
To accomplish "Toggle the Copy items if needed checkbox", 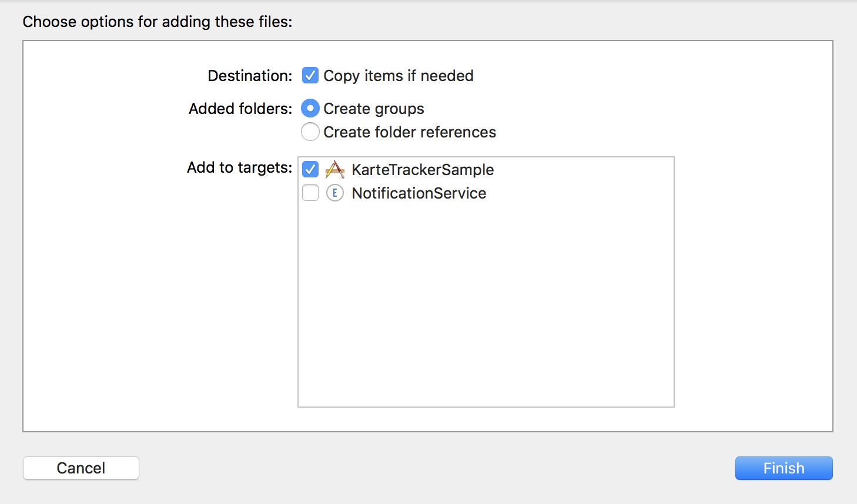I will click(x=310, y=76).
